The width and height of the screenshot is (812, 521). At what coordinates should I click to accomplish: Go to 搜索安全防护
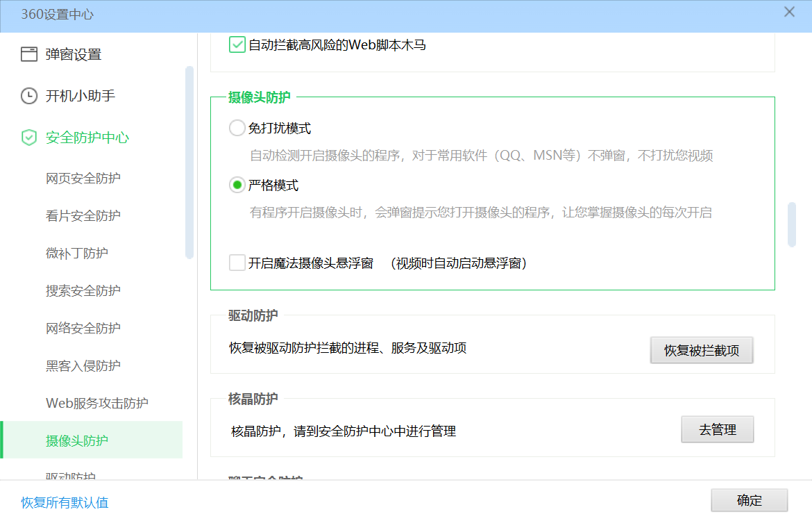pos(83,291)
